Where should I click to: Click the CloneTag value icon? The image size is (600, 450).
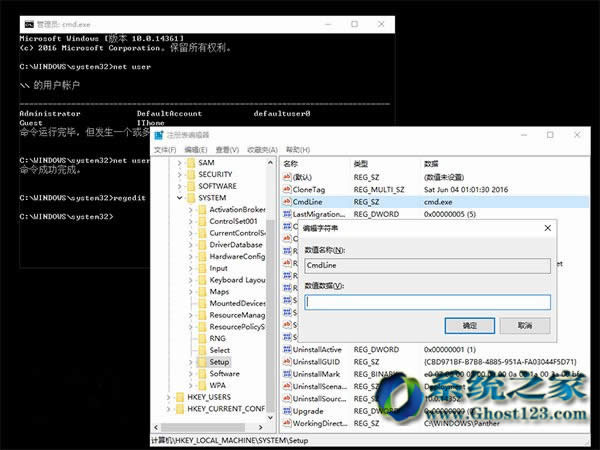coord(289,187)
